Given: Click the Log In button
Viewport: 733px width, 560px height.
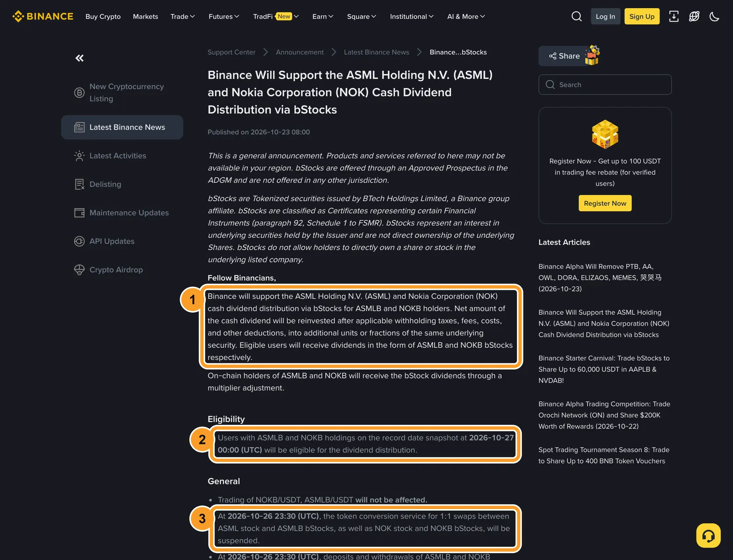Looking at the screenshot, I should 605,16.
